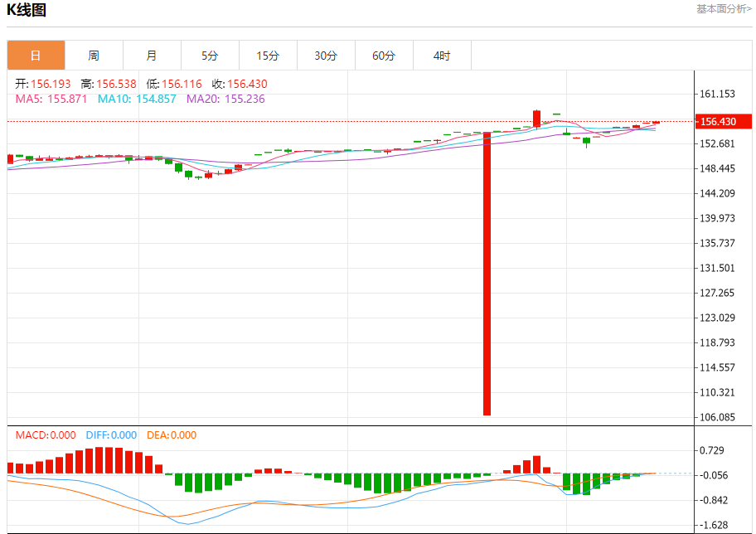Select the 日 daily chart tab
Screen dimensions: 756x534
[36, 56]
